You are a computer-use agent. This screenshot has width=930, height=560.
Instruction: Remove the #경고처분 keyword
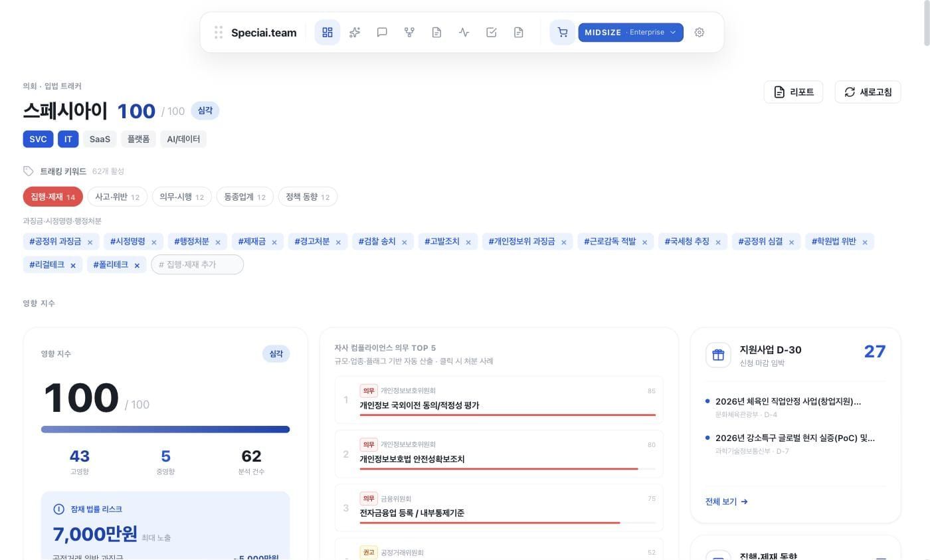coord(338,242)
